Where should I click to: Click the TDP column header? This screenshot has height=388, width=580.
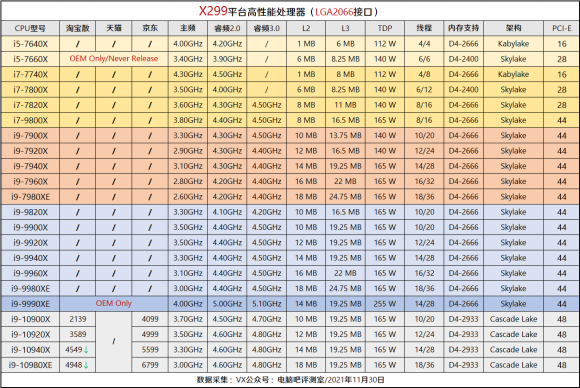point(385,28)
